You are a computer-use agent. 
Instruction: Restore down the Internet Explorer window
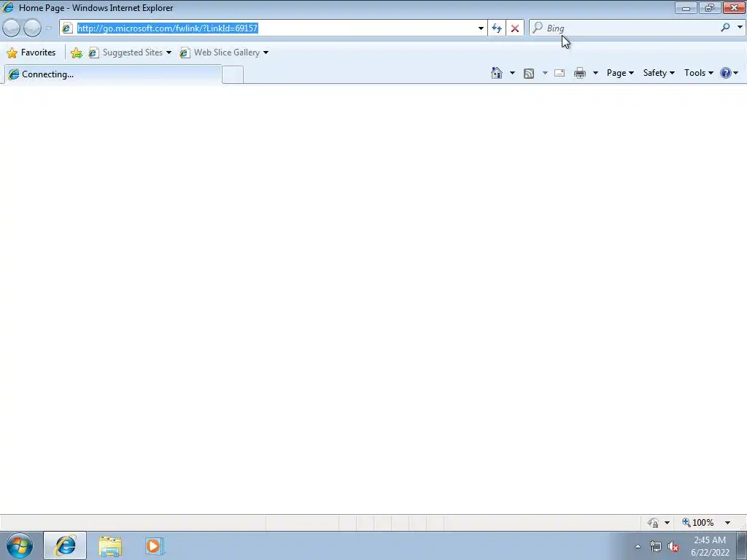point(710,7)
